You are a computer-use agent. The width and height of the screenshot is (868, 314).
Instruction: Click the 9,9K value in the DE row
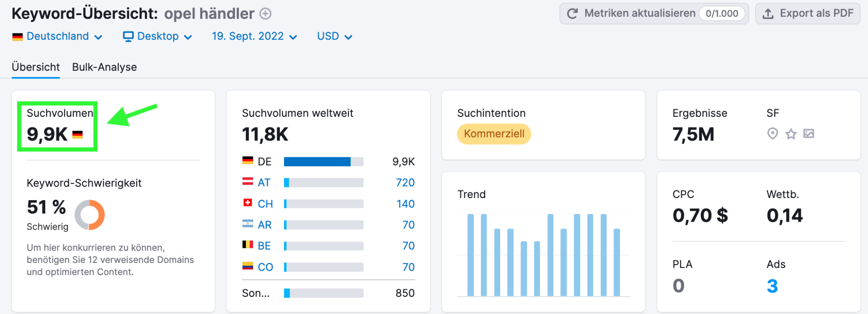coord(403,162)
